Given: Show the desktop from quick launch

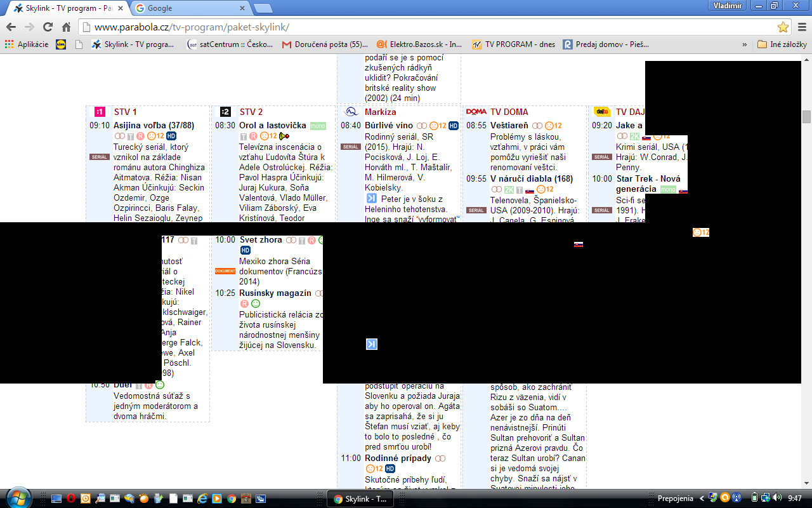Looking at the screenshot, I should tap(56, 498).
